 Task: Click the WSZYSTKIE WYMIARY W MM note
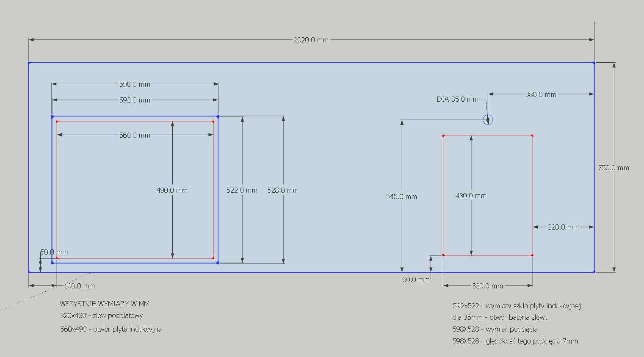(105, 304)
